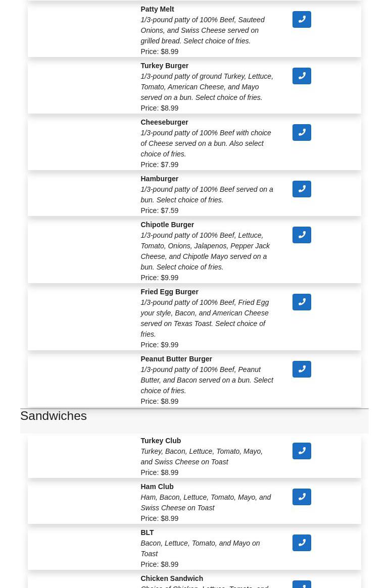Click the phone button for Fried Egg Burger
389x588 pixels.
tap(302, 302)
